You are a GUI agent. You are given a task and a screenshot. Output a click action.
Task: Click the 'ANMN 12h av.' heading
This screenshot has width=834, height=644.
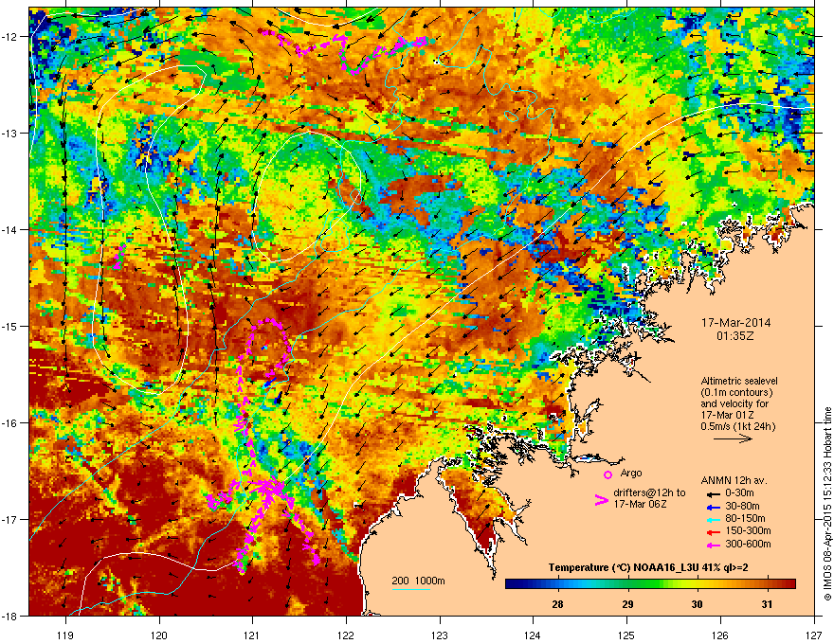coord(734,480)
